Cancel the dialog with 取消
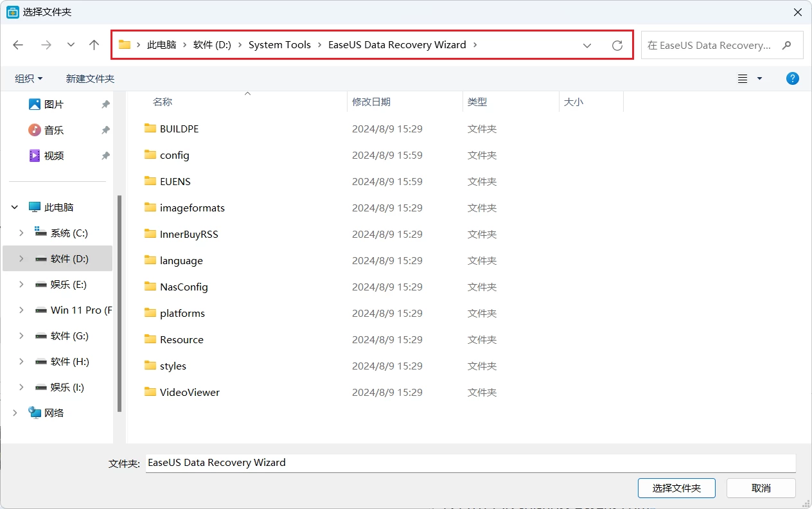 pos(761,488)
